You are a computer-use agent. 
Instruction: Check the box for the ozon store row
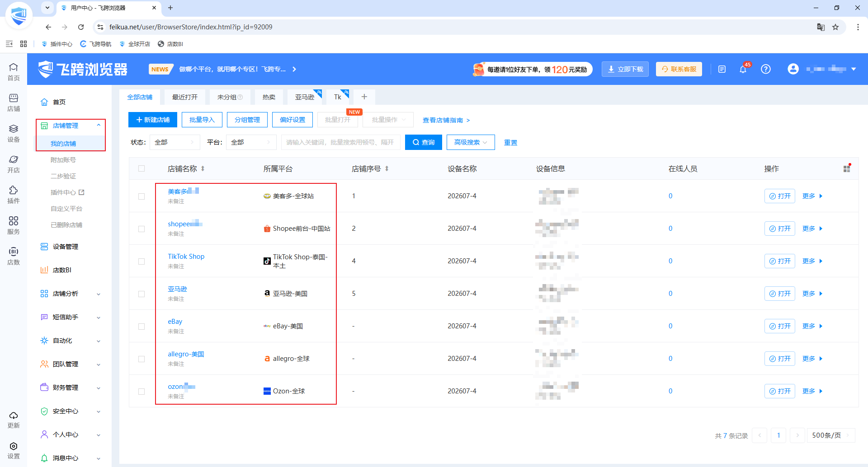(142, 392)
